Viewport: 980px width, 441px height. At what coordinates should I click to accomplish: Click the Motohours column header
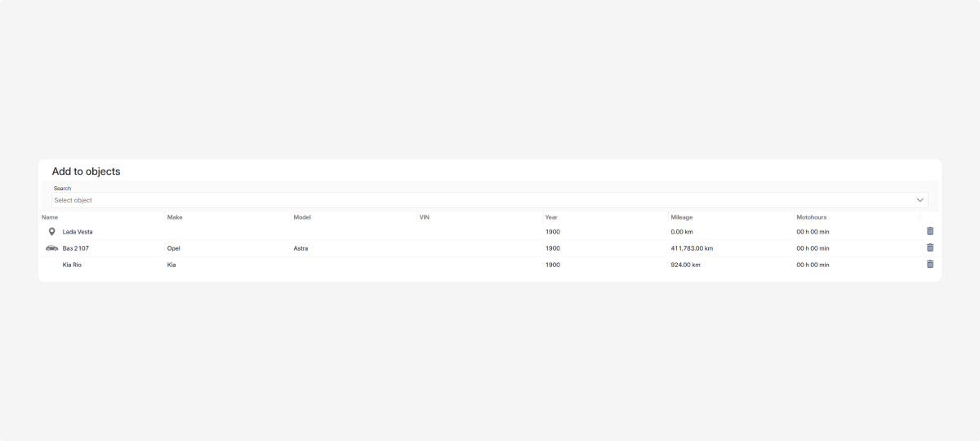812,217
